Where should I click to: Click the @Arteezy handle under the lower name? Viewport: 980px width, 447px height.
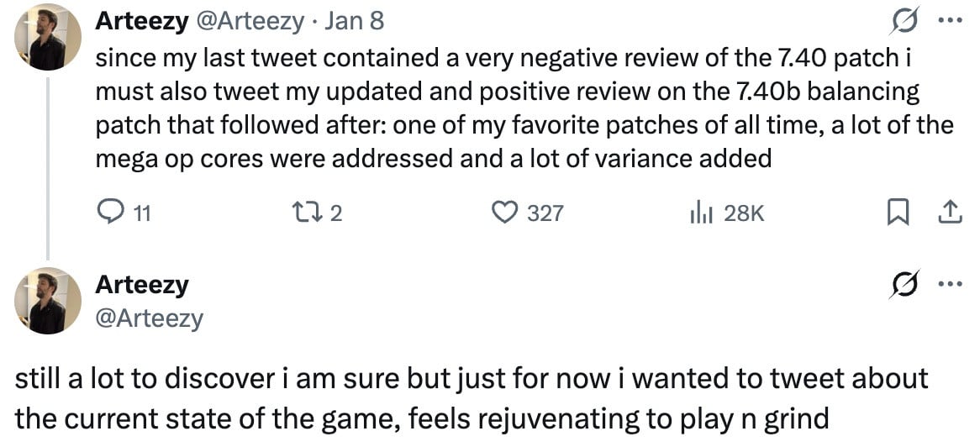pos(149,318)
